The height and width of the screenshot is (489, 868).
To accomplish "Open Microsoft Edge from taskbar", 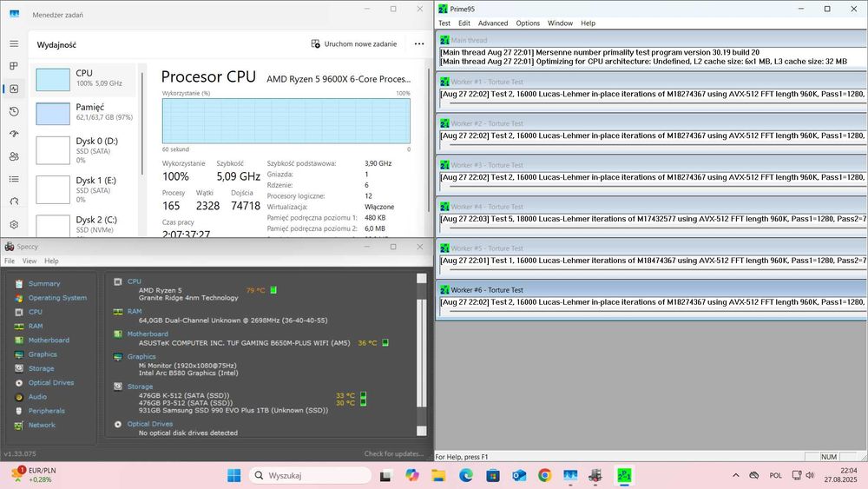I will 465,475.
